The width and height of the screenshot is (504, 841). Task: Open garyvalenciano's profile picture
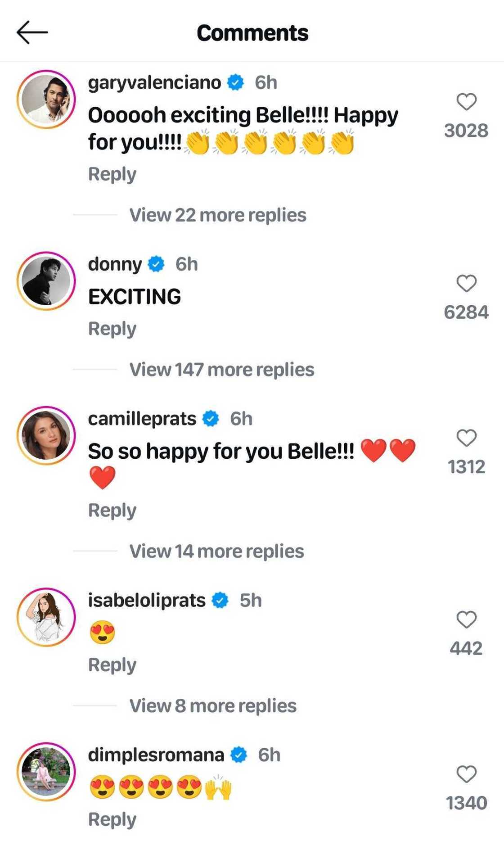[46, 99]
